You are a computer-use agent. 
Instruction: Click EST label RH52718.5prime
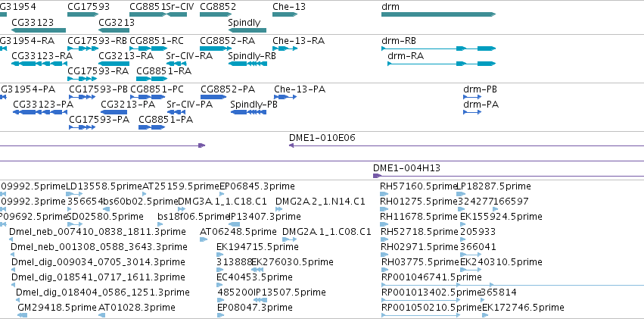[418, 232]
